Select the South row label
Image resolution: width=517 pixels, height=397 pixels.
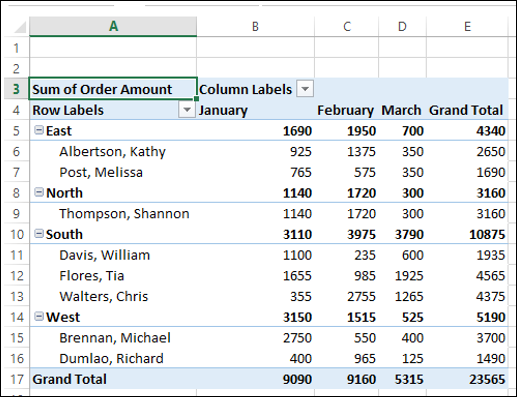64,234
